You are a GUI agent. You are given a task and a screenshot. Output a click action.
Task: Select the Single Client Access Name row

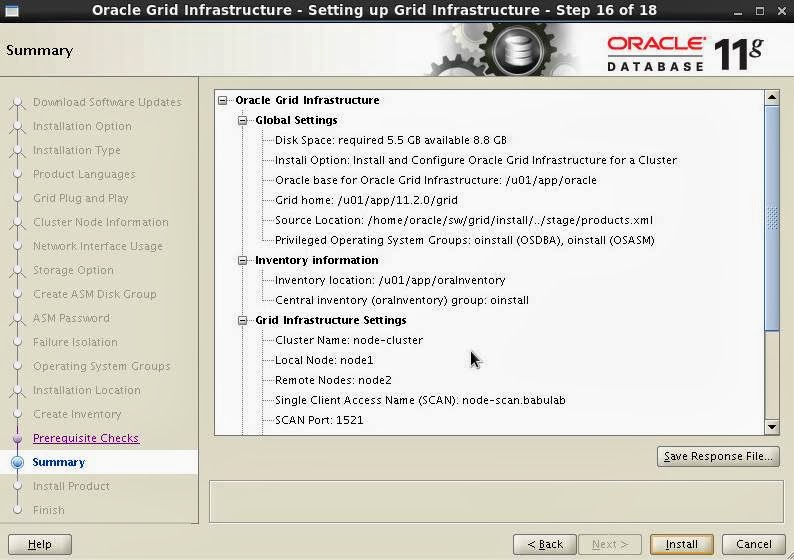tap(420, 401)
